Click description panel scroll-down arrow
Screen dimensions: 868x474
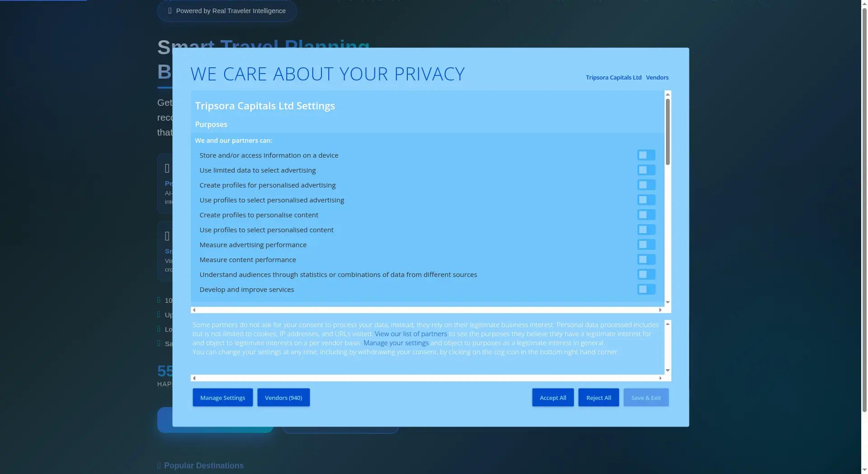click(x=667, y=371)
